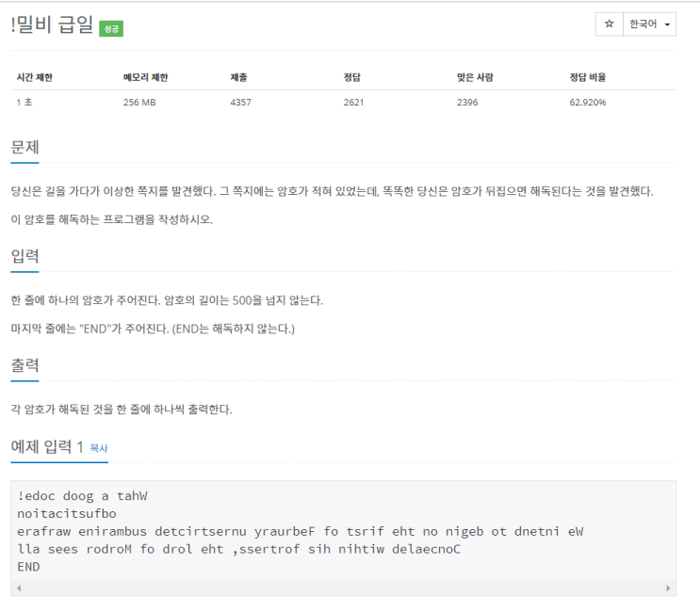Click the 출력 section heading
The height and width of the screenshot is (612, 700).
pos(25,365)
